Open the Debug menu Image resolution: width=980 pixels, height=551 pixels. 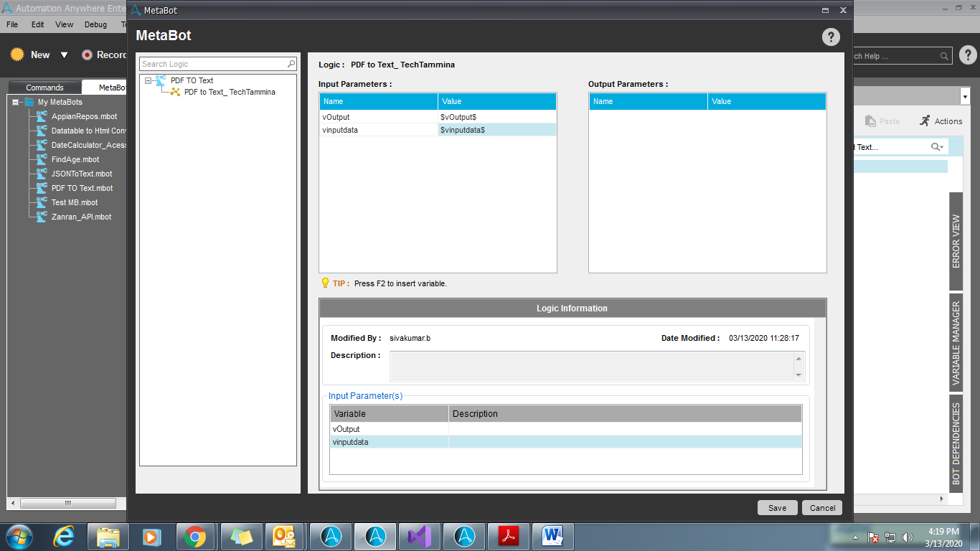pyautogui.click(x=95, y=24)
